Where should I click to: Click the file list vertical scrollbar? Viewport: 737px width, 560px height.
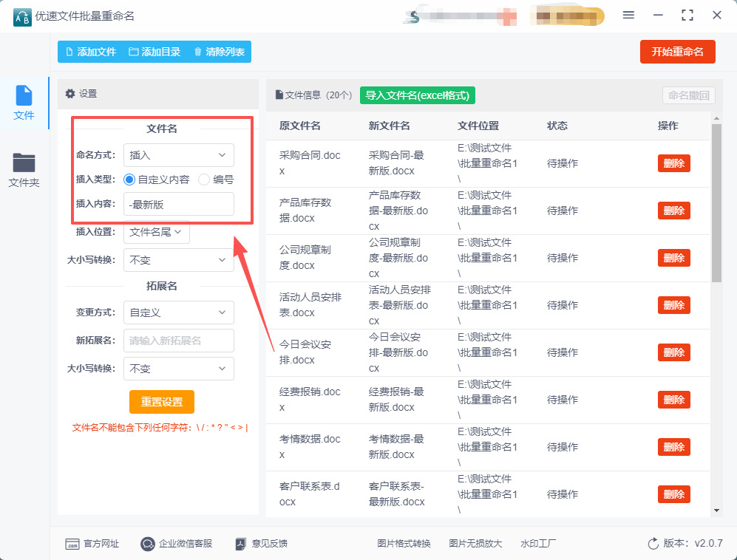pyautogui.click(x=716, y=203)
